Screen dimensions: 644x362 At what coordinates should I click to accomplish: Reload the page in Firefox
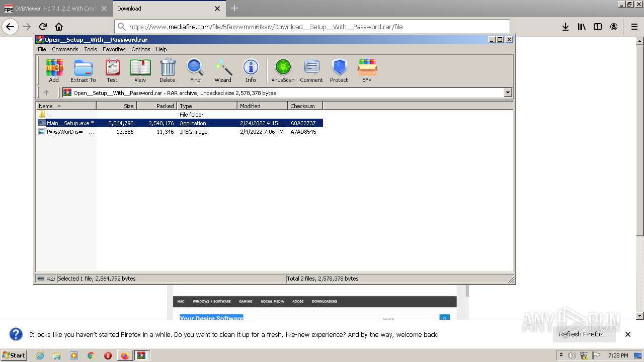43,27
